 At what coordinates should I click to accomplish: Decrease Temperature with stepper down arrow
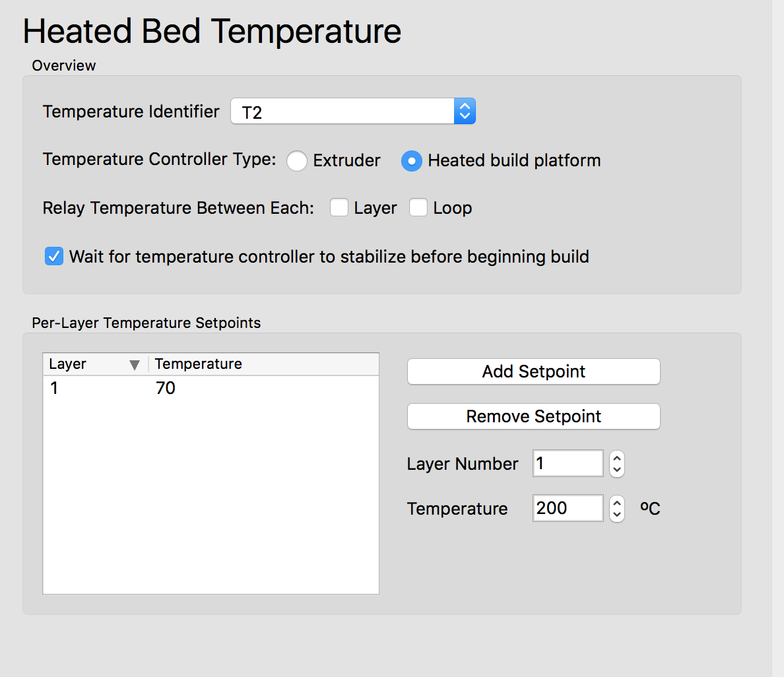617,515
